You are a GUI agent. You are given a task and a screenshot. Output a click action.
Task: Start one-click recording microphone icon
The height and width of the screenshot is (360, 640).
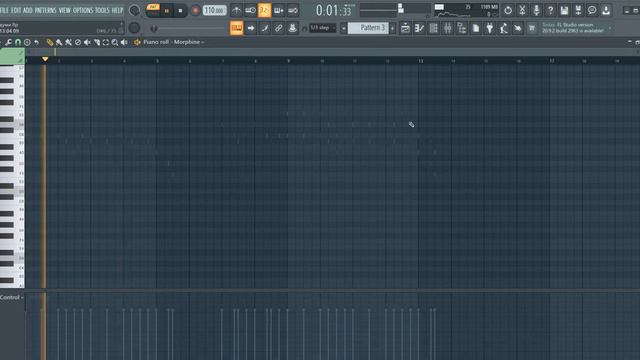click(536, 10)
